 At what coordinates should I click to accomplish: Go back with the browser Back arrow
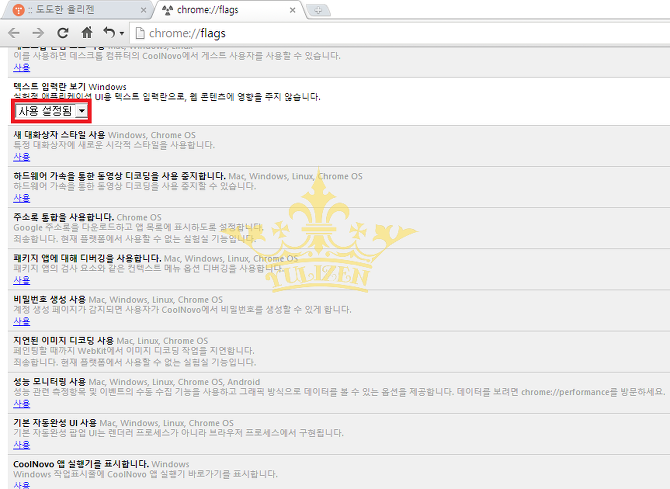pos(14,33)
